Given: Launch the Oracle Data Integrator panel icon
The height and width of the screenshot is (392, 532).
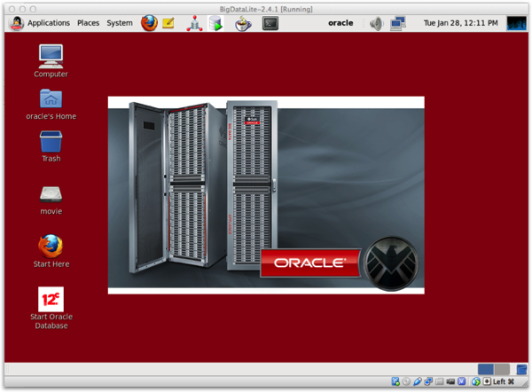Looking at the screenshot, I should click(194, 23).
